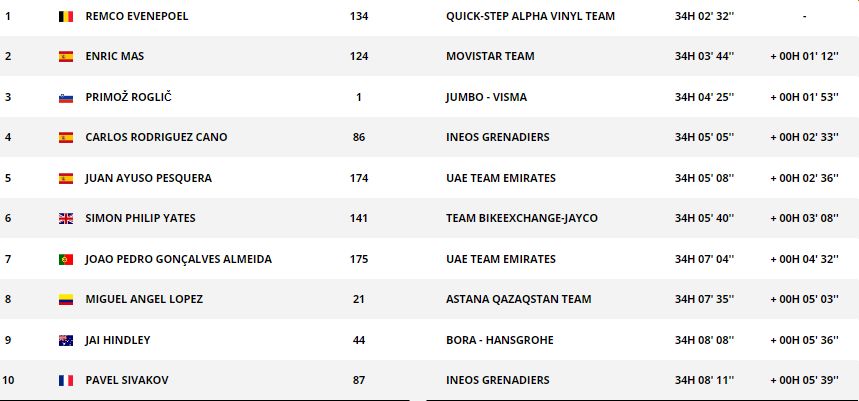Click the Slovenian flag beside Primož Roglič
Screen dimensions: 859x401
tap(66, 97)
